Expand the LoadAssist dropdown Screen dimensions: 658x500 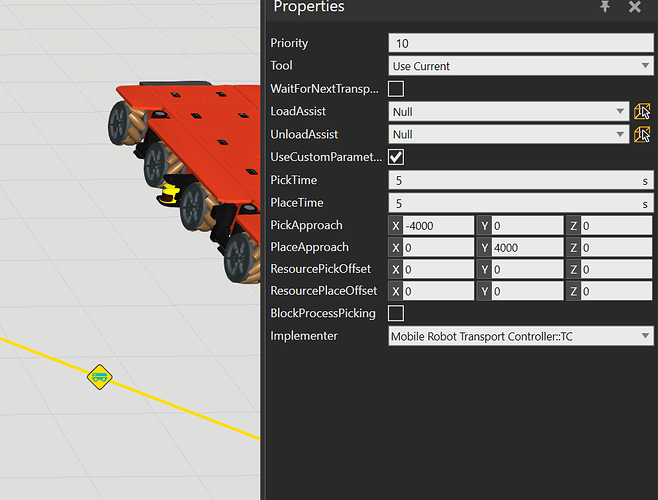508,112
